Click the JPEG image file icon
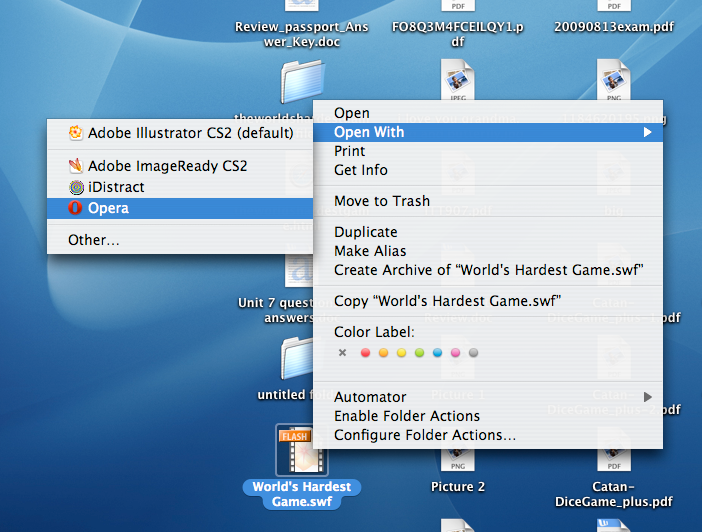 (x=458, y=80)
